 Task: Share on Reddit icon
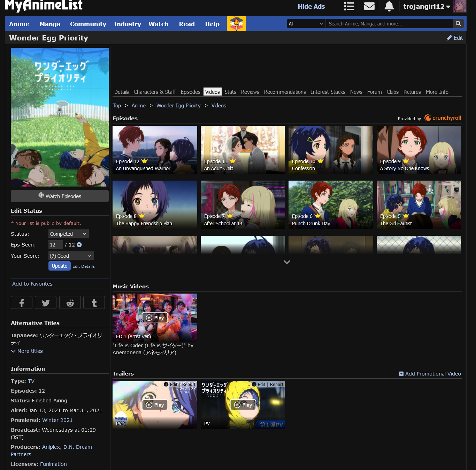point(70,303)
